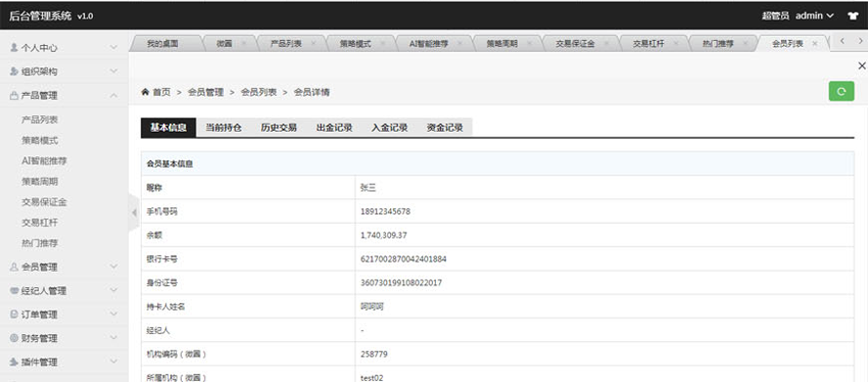Screen dimensions: 868x382
Task: Open 策略模式 in the sidebar
Action: click(40, 140)
